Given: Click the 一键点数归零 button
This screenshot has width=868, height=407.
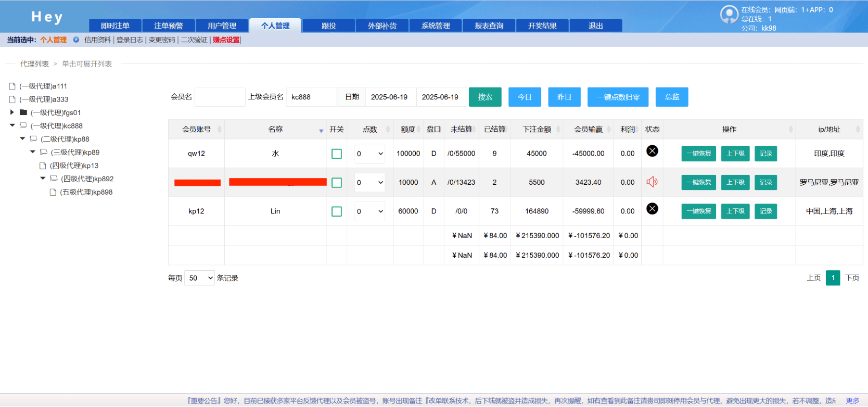Looking at the screenshot, I should [x=617, y=97].
